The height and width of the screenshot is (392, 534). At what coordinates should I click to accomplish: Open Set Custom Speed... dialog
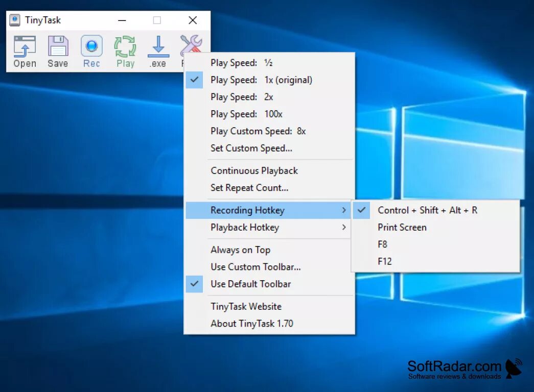pyautogui.click(x=269, y=148)
